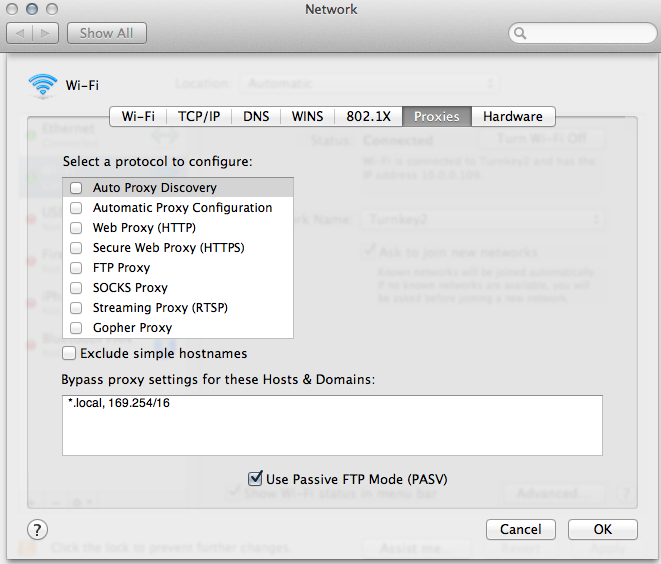Go forward with the right arrow button
This screenshot has height=564, width=661.
(46, 33)
